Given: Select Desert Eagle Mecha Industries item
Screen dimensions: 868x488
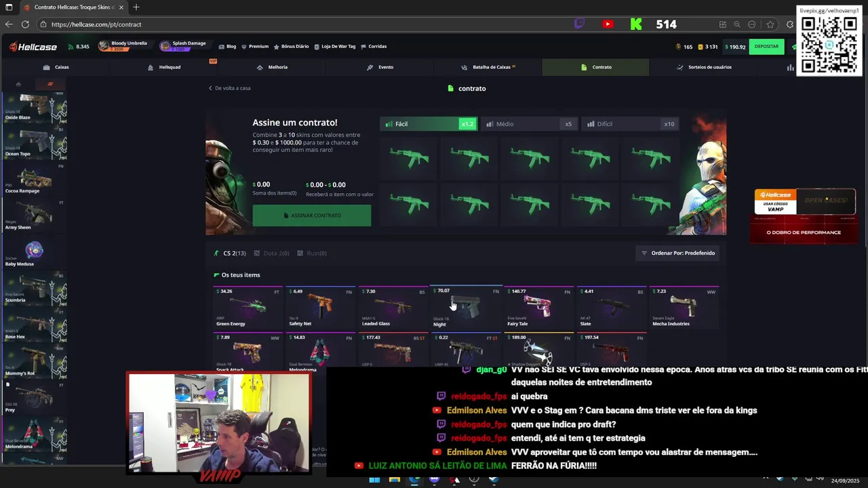Looking at the screenshot, I should (684, 308).
